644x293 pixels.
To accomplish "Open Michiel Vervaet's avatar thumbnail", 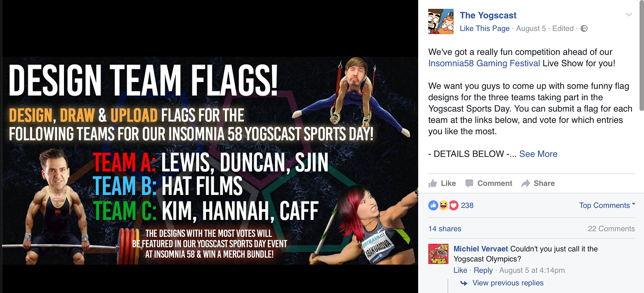I will pos(438,254).
